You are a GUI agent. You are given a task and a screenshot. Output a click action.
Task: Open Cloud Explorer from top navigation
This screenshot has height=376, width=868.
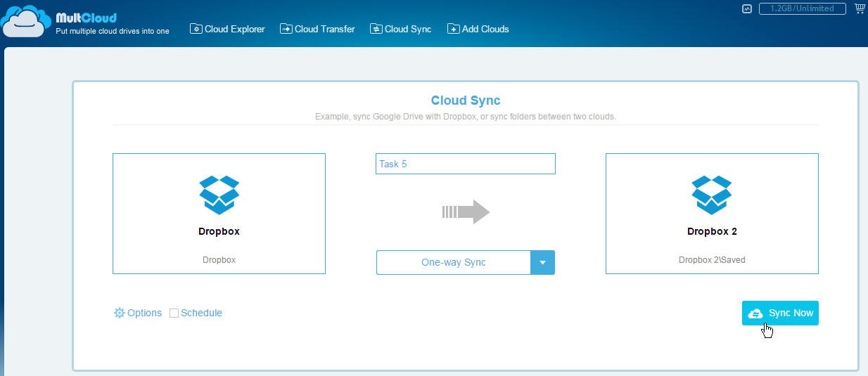pos(227,29)
